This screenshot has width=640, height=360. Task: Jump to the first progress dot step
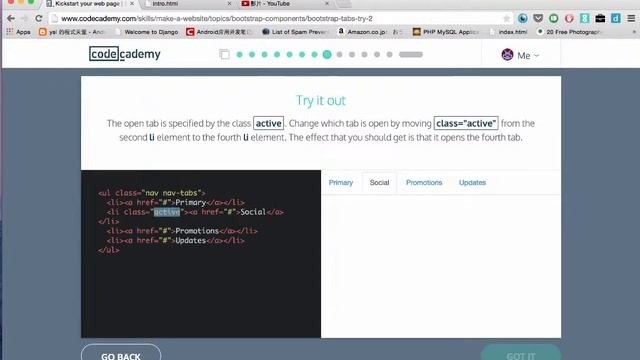(x=240, y=54)
